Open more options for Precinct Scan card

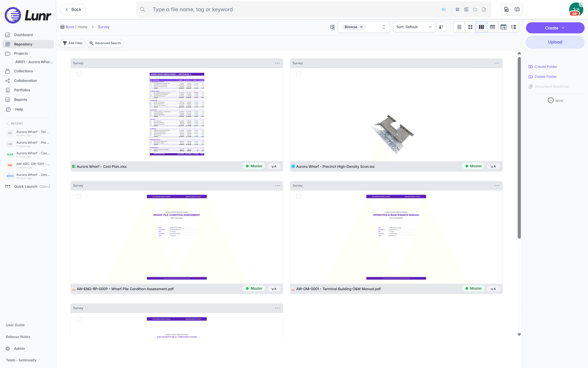(x=497, y=63)
